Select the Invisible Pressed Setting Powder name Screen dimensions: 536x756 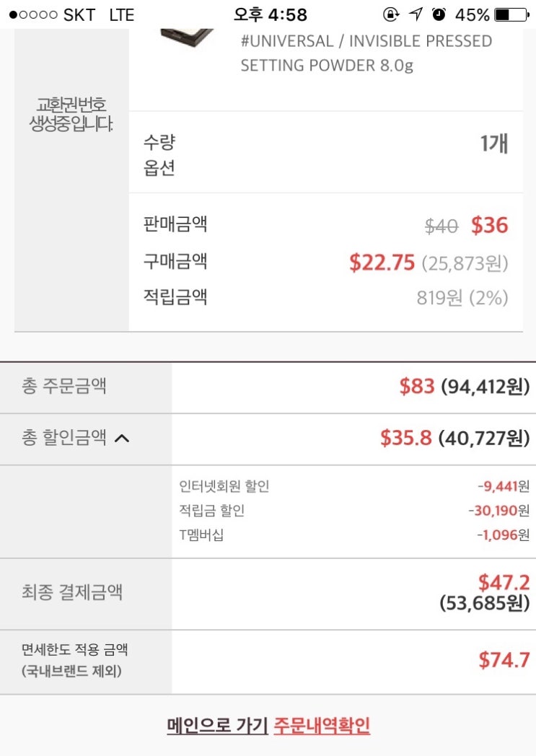pos(366,53)
